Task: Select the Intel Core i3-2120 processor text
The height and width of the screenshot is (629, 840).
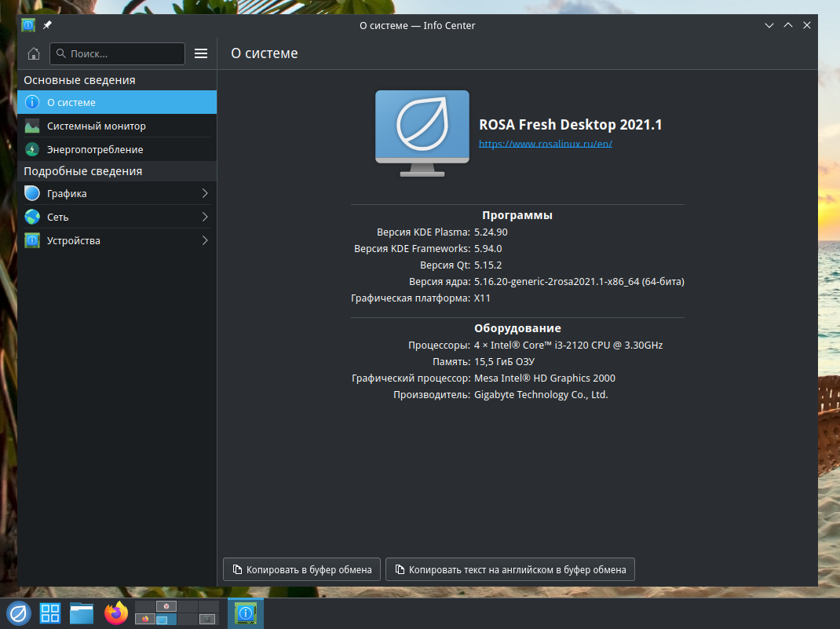Action: [568, 346]
